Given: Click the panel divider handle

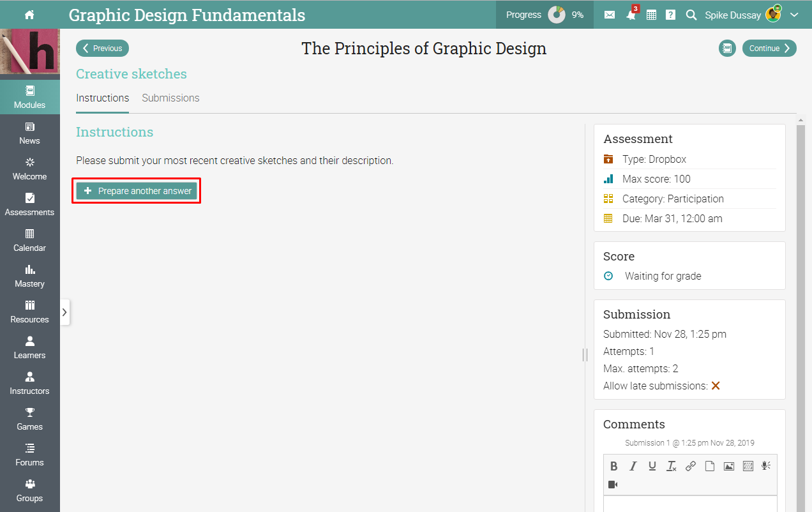Looking at the screenshot, I should [585, 354].
